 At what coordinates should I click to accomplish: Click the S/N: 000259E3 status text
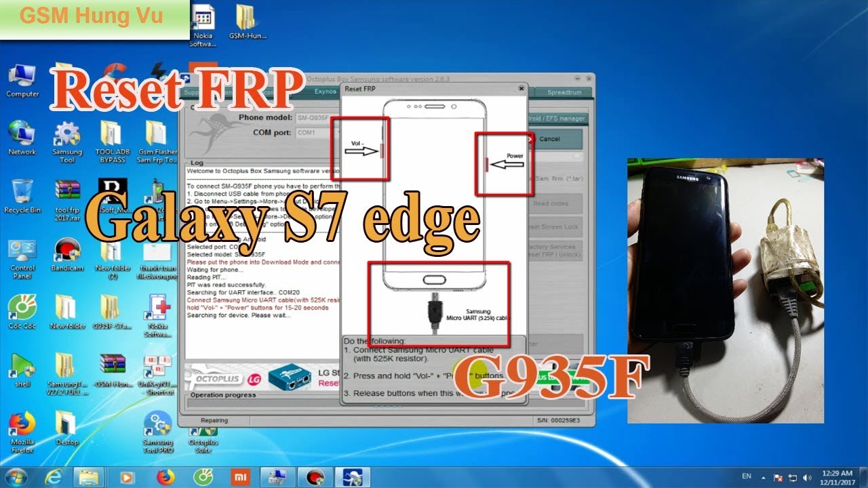559,421
